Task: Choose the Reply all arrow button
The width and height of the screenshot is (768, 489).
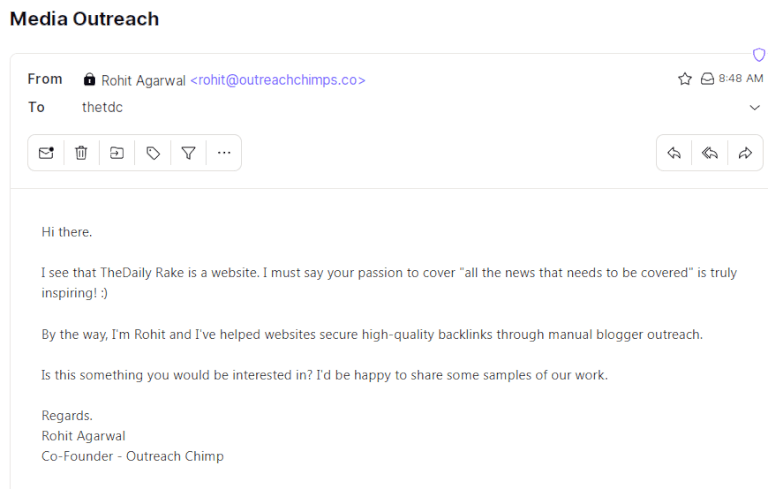Action: [710, 153]
